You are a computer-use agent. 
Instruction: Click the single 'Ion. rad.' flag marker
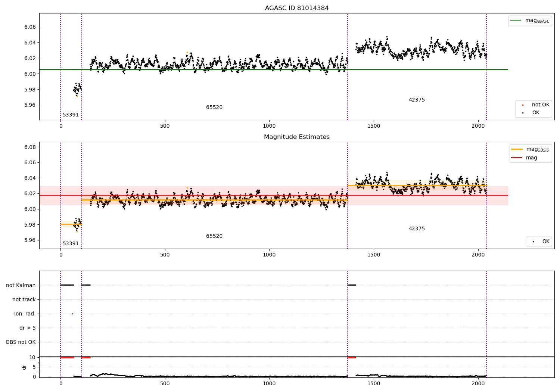(x=72, y=314)
